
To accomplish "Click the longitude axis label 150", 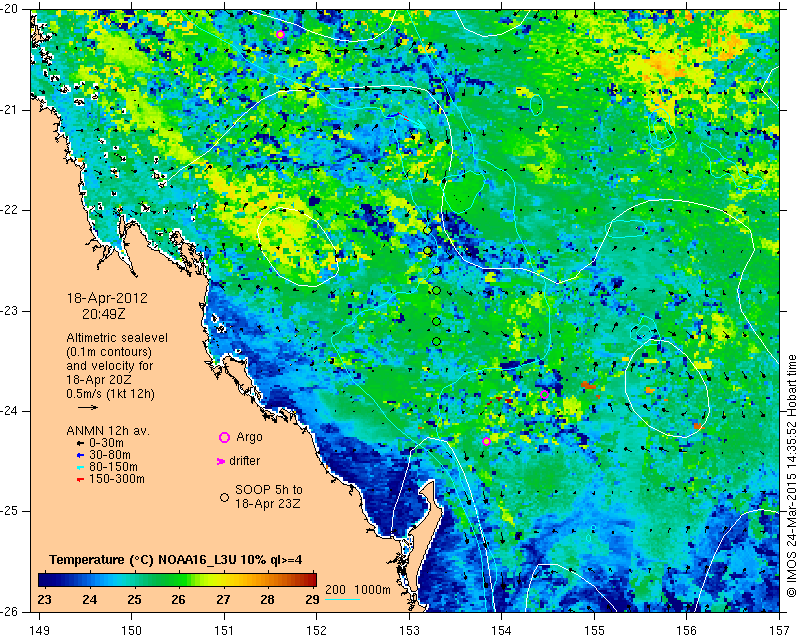I will pyautogui.click(x=131, y=630).
